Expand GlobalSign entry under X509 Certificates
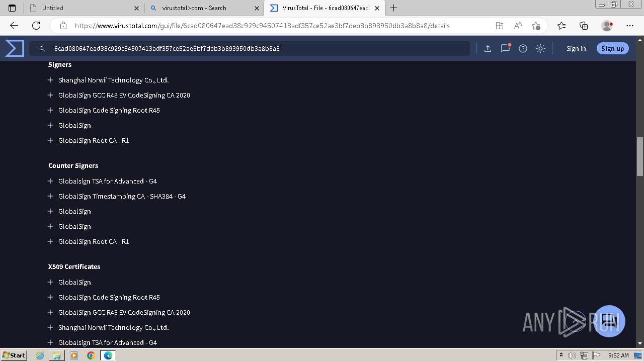This screenshot has height=362, width=644. (x=50, y=282)
